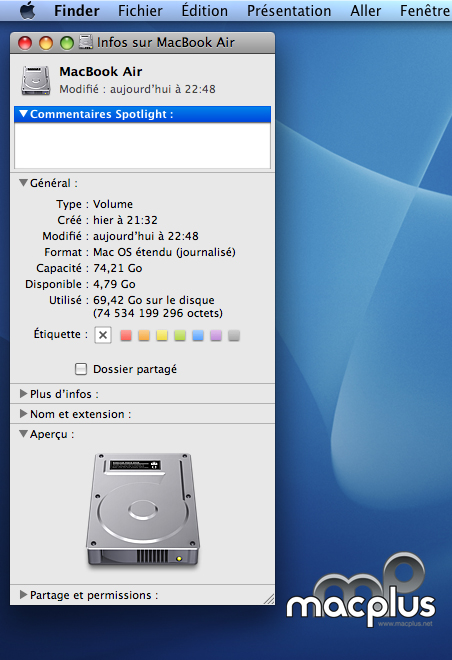This screenshot has width=452, height=660.
Task: Open the Aller menu
Action: pos(366,11)
